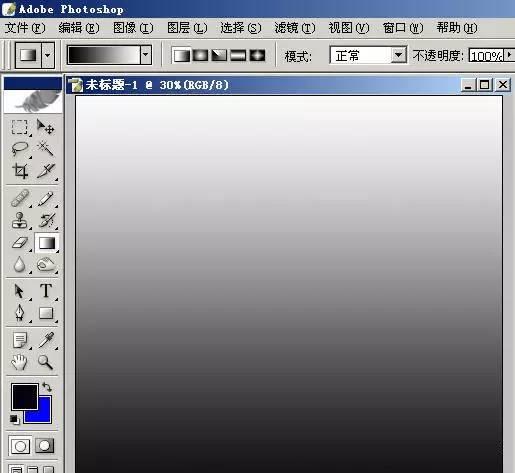Screen dimensions: 515x473
Task: Select the Hand tool
Action: (x=19, y=362)
